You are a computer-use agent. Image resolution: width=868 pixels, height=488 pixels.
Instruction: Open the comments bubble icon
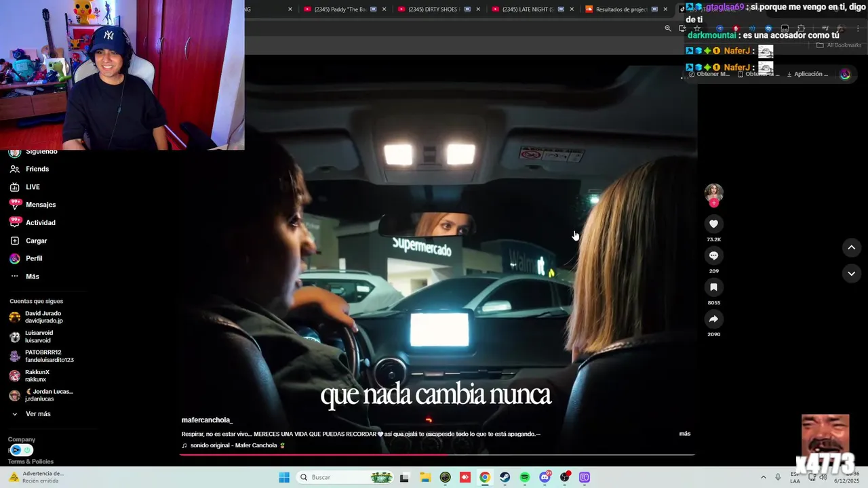[x=713, y=256]
